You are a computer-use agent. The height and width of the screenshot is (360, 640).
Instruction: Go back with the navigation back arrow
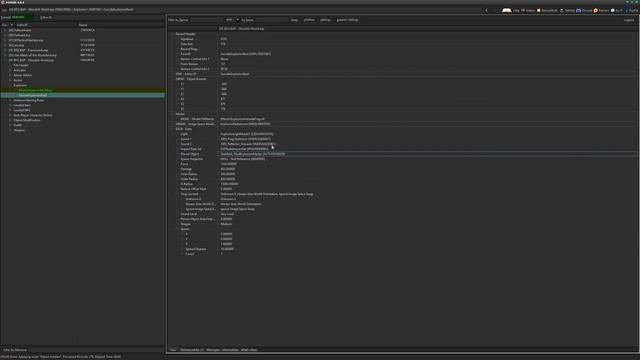(486, 10)
